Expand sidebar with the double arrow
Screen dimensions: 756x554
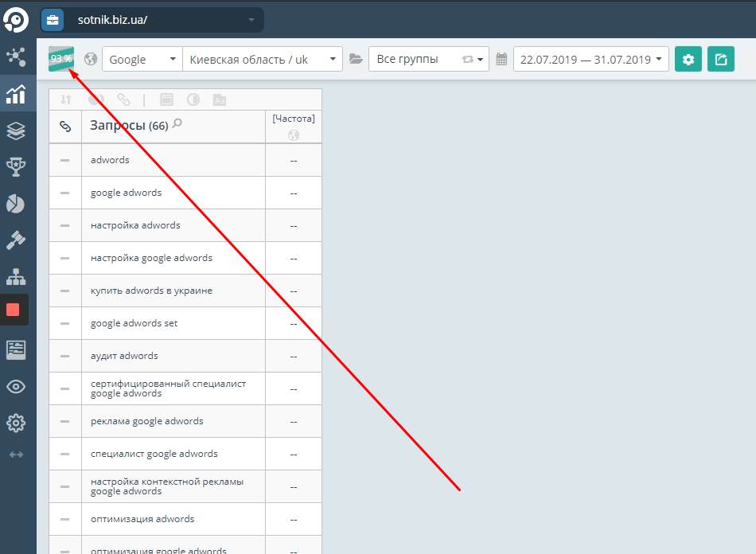coord(16,455)
